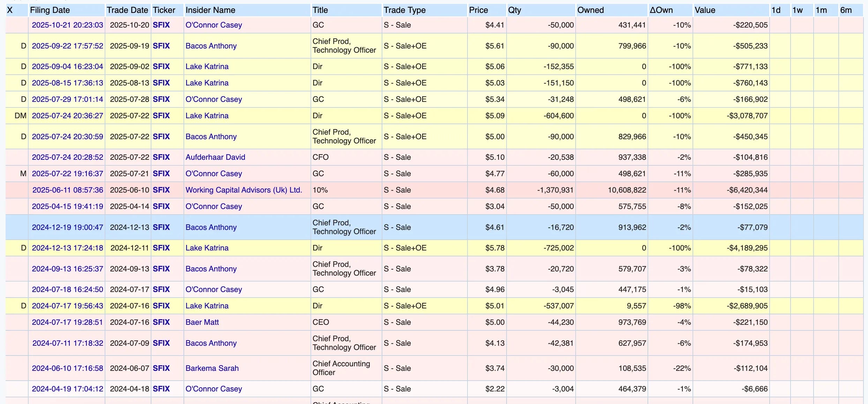868x404 pixels.
Task: Open SFIX ticker in the 2025-10-20 trade row
Action: pos(161,25)
